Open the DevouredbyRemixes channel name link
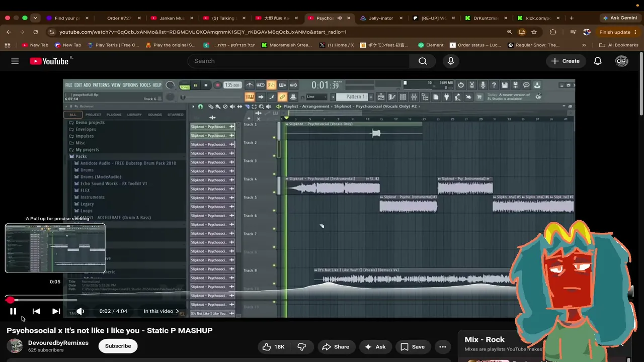The height and width of the screenshot is (362, 644). [58, 343]
